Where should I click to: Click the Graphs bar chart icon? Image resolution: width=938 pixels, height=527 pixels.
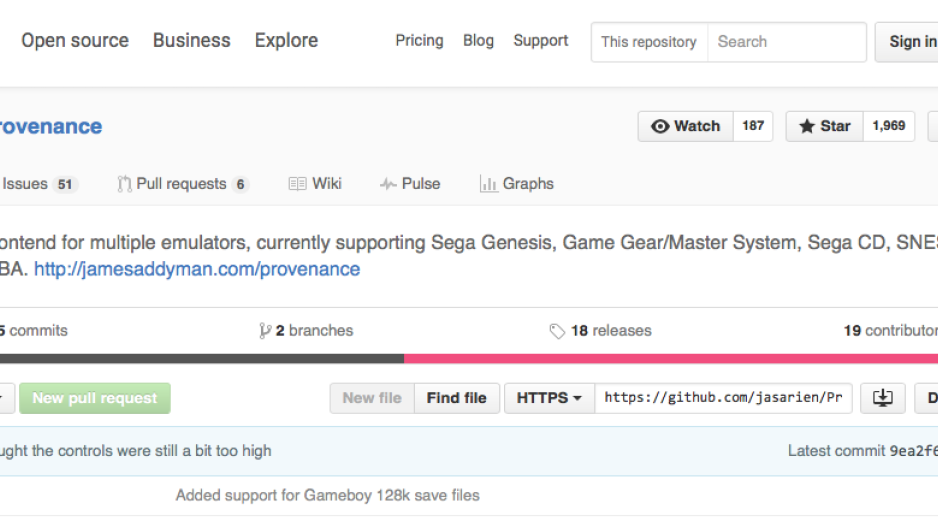click(488, 184)
